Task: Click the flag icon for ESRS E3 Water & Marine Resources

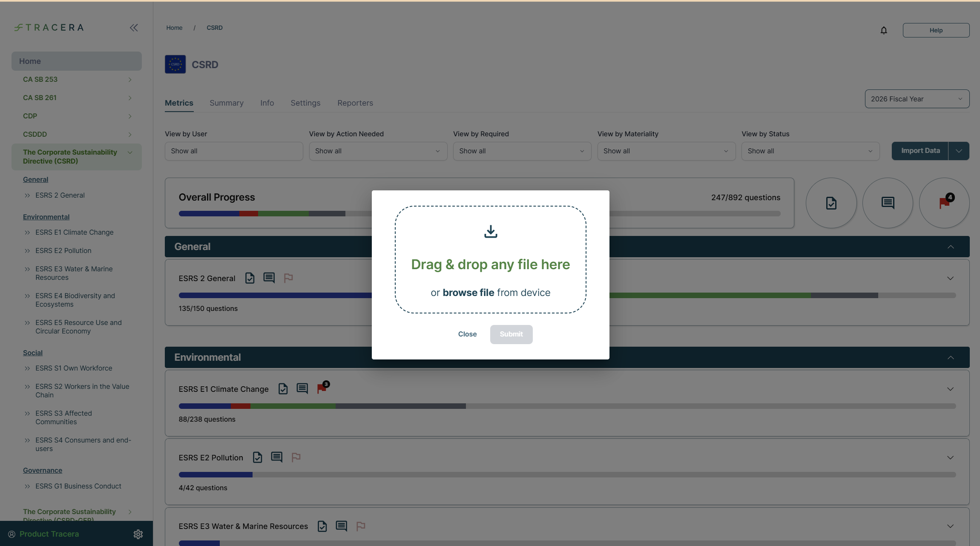Action: point(360,526)
